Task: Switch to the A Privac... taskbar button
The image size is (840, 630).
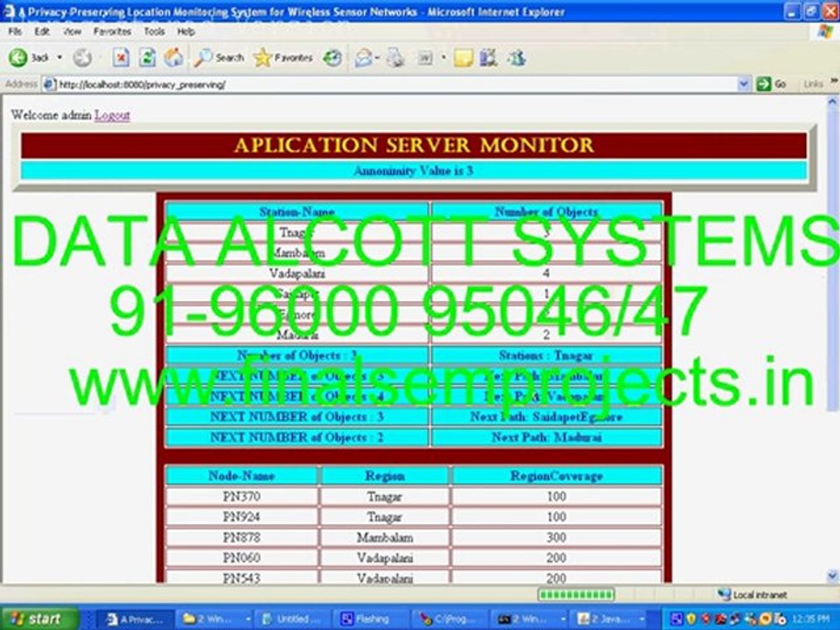Action: click(x=136, y=619)
